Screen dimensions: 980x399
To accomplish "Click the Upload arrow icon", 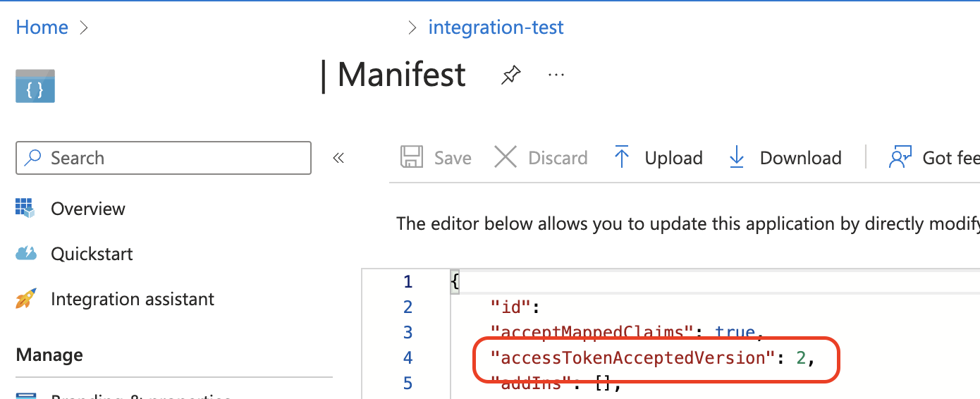I will (621, 157).
